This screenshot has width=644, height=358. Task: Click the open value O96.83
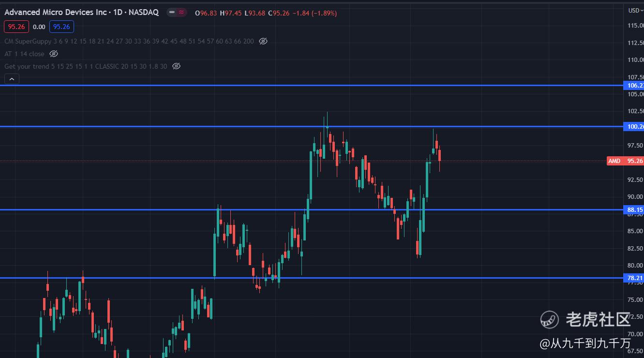point(206,13)
